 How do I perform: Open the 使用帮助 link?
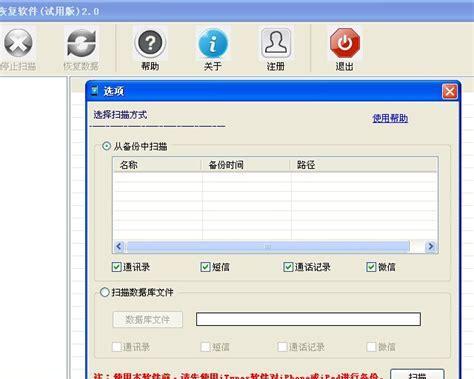390,118
